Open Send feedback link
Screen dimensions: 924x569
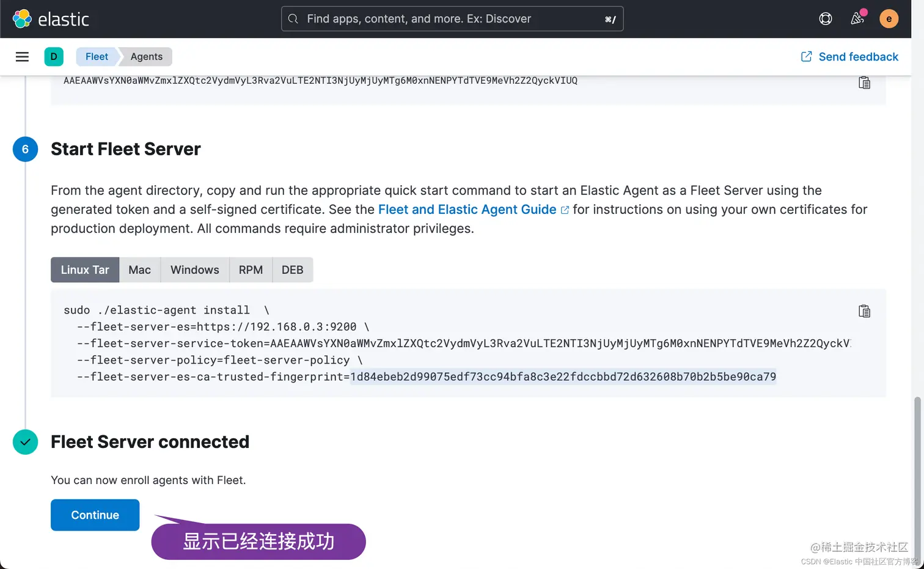pyautogui.click(x=849, y=57)
